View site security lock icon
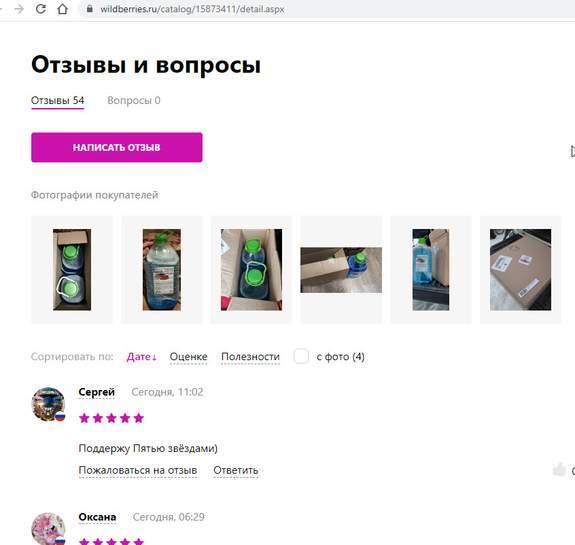The width and height of the screenshot is (575, 545). (89, 9)
